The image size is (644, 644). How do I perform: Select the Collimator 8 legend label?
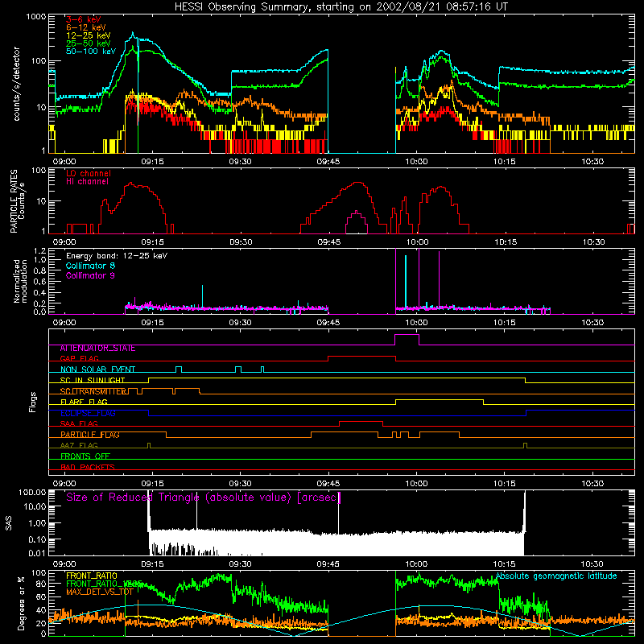click(90, 266)
